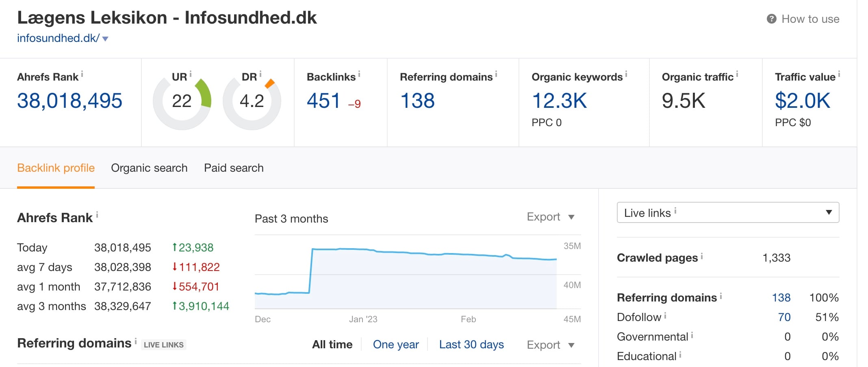Click info icon next to Educational label

click(680, 354)
